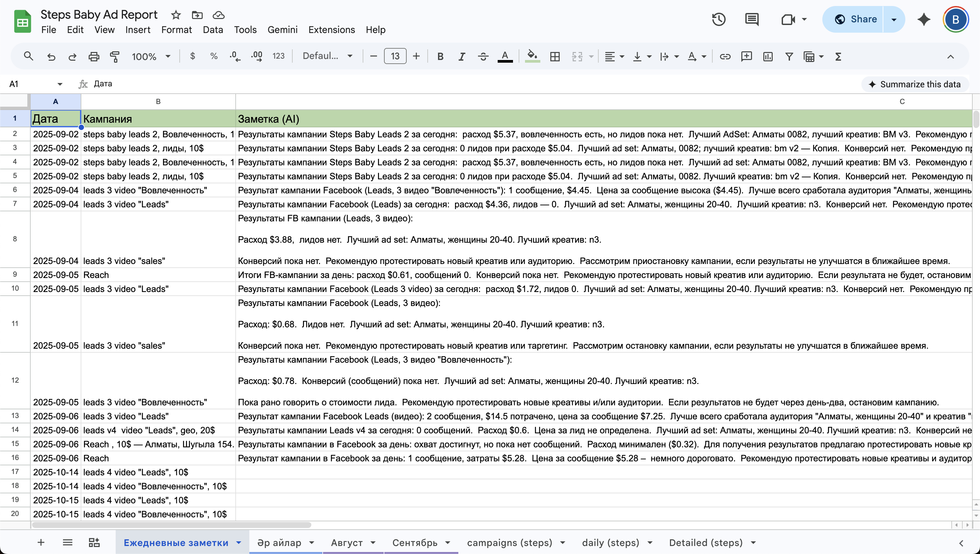Viewport: 980px width, 554px height.
Task: Open version history clock icon
Action: pyautogui.click(x=719, y=19)
